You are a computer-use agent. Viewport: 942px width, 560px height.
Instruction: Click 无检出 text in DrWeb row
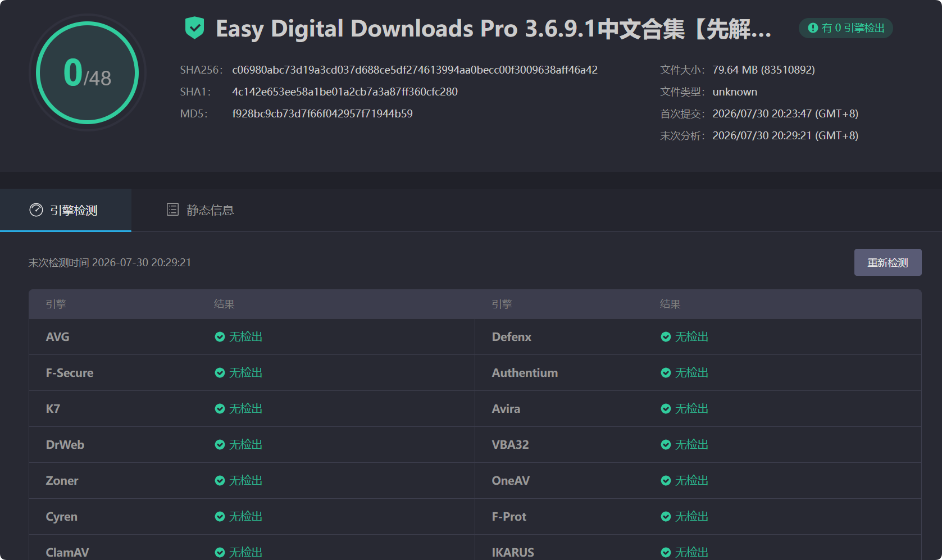point(246,445)
